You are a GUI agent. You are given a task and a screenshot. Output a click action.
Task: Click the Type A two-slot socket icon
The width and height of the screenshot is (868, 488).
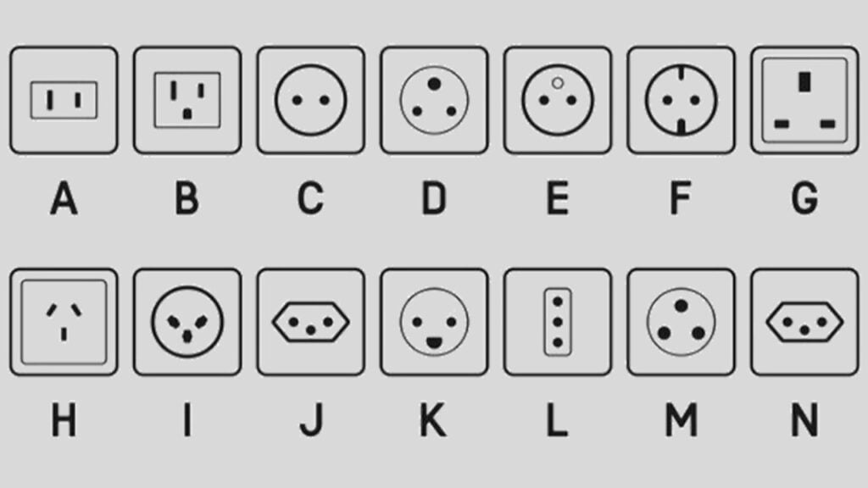(x=64, y=100)
